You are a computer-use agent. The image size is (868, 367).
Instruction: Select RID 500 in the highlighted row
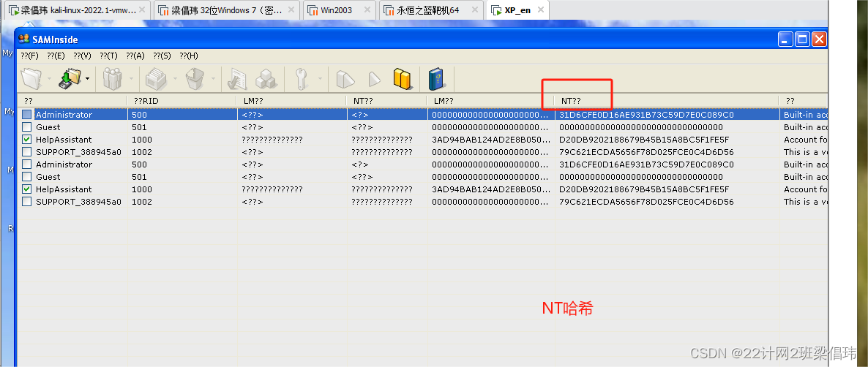click(140, 115)
